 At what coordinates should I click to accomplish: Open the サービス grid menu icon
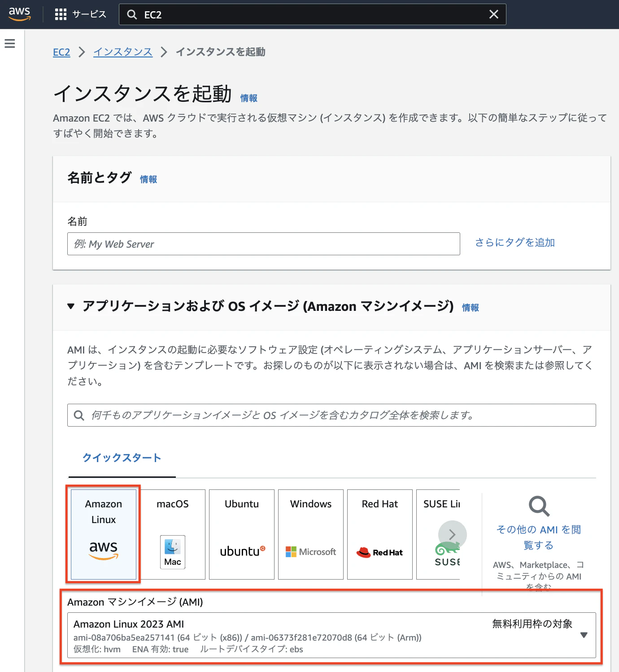(x=61, y=14)
